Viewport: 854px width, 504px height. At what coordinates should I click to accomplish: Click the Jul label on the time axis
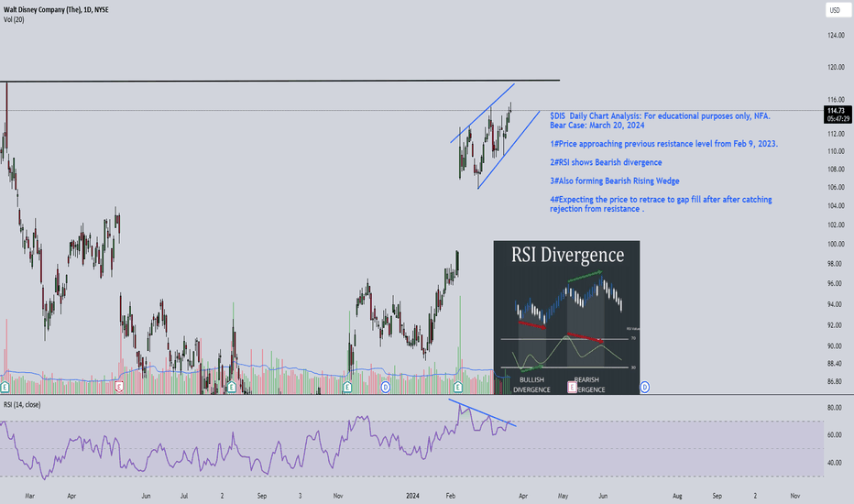click(x=184, y=496)
